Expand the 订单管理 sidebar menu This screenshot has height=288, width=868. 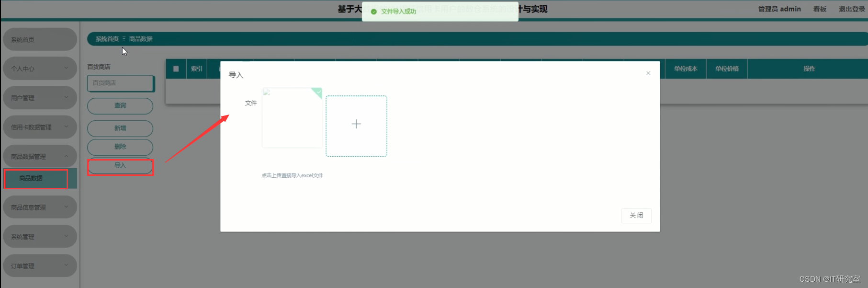coord(40,266)
